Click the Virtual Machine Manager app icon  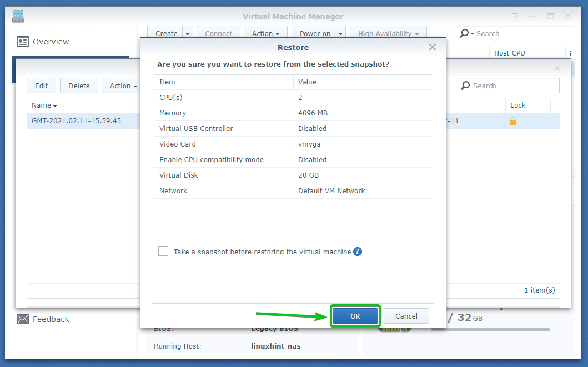pos(19,16)
